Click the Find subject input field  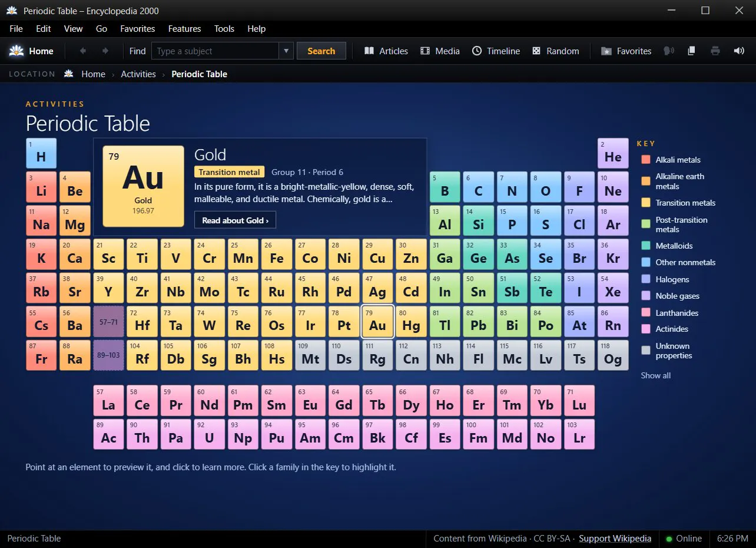pos(215,51)
